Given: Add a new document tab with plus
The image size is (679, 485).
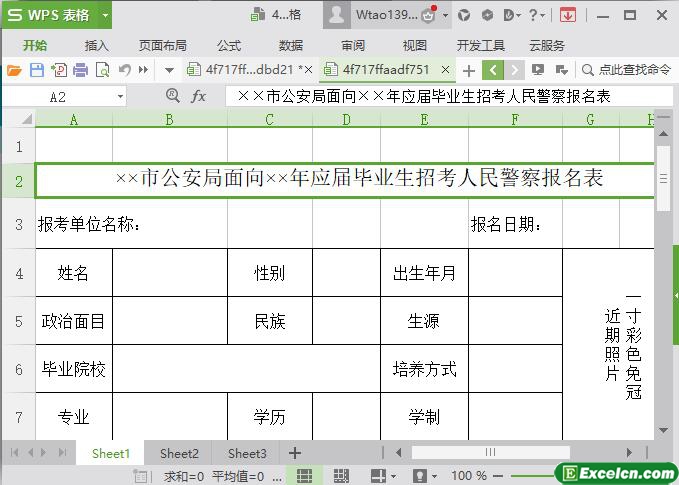Looking at the screenshot, I should (469, 70).
